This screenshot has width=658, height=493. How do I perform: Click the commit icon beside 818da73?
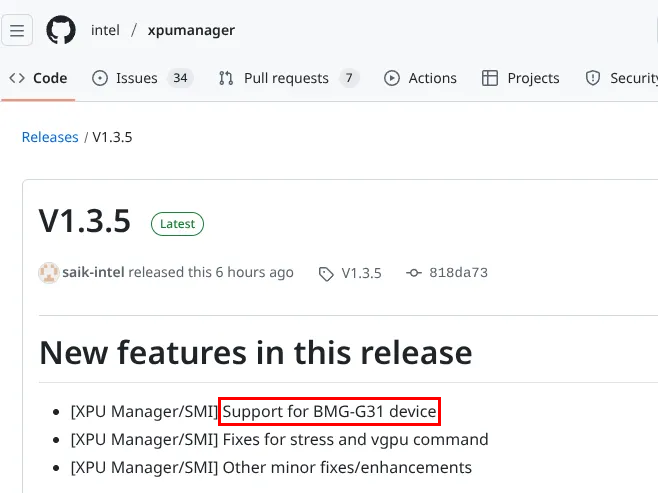click(414, 273)
